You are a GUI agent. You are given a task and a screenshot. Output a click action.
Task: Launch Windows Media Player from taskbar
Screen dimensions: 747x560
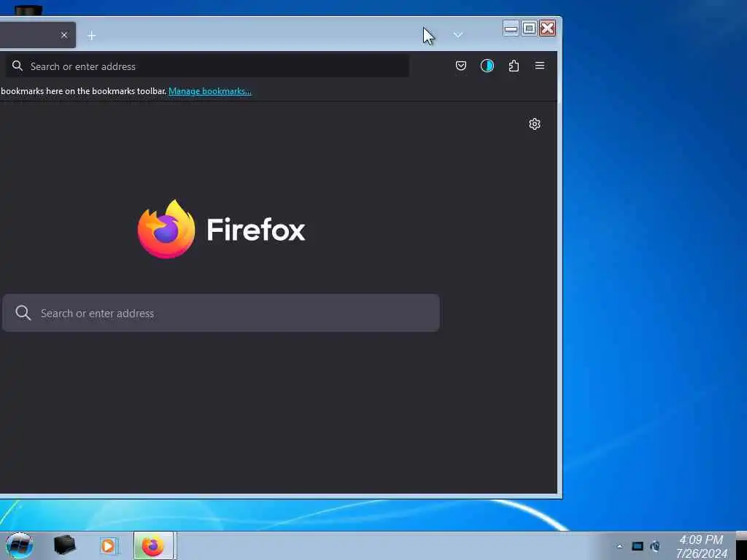tap(108, 545)
